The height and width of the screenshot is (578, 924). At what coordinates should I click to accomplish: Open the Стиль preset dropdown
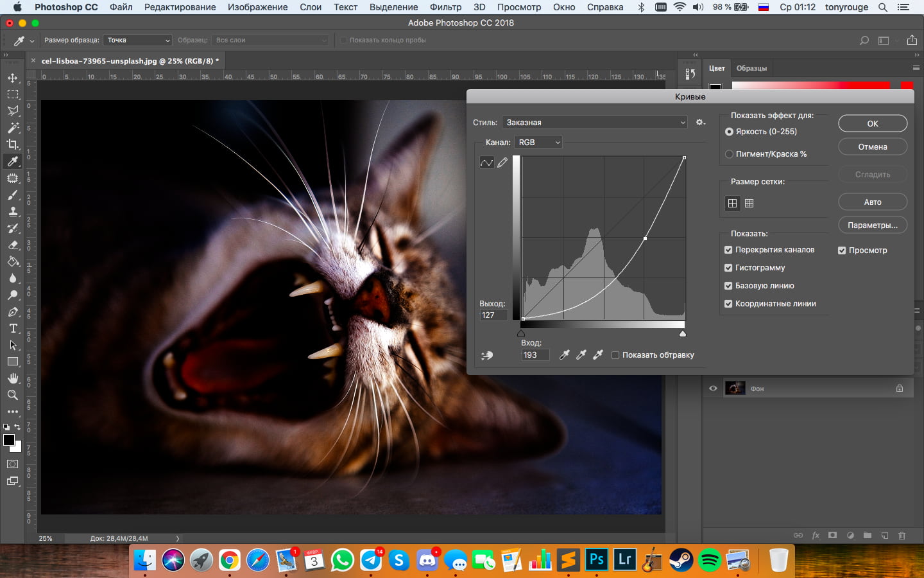pyautogui.click(x=594, y=122)
